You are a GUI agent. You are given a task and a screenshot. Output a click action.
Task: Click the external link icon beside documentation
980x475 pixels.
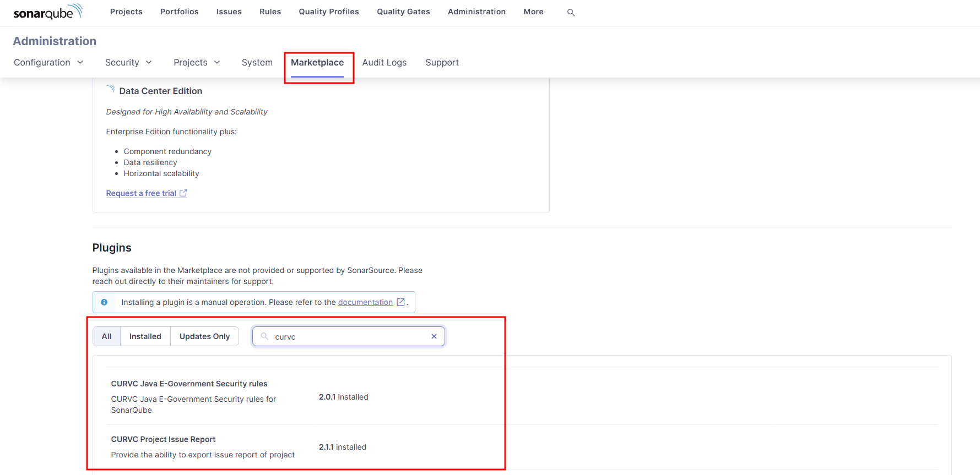401,302
